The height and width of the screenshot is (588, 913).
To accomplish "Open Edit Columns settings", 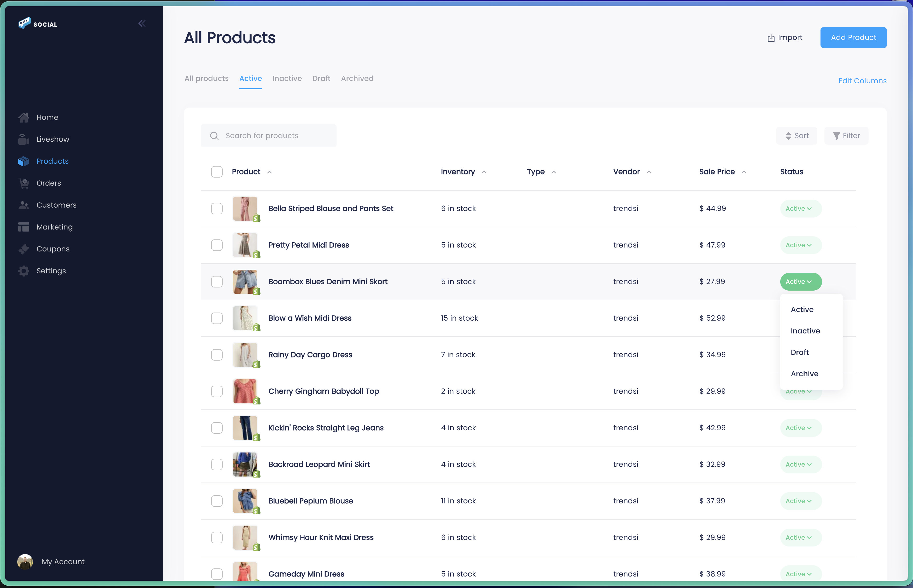I will 862,81.
